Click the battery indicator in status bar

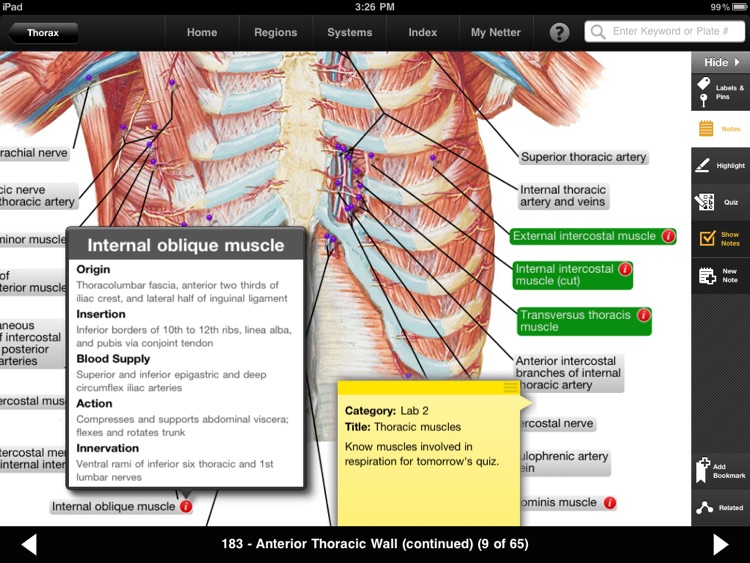(739, 7)
